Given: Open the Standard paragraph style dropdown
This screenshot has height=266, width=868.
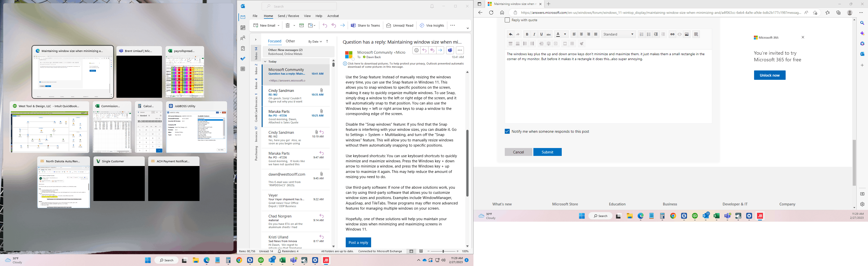Looking at the screenshot, I should [618, 34].
